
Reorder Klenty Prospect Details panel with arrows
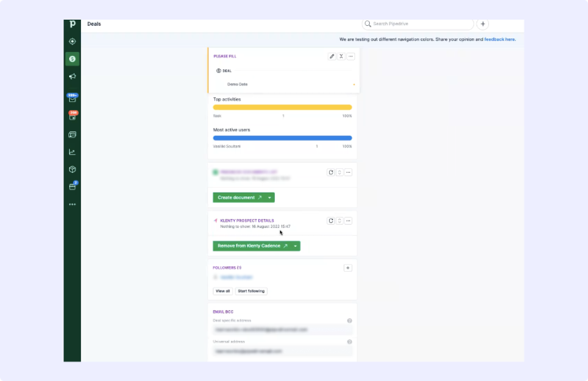click(339, 221)
